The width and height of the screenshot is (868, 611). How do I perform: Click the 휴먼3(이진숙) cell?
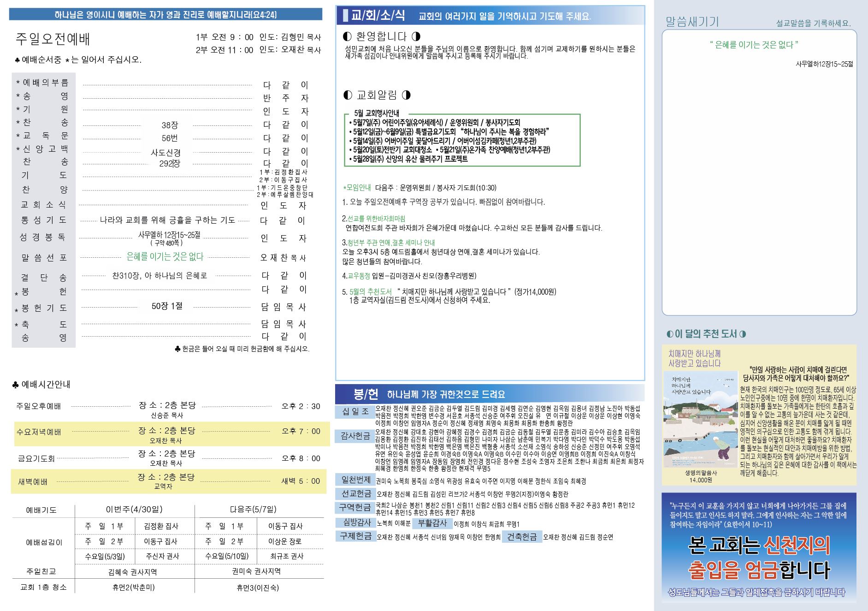pos(258,587)
